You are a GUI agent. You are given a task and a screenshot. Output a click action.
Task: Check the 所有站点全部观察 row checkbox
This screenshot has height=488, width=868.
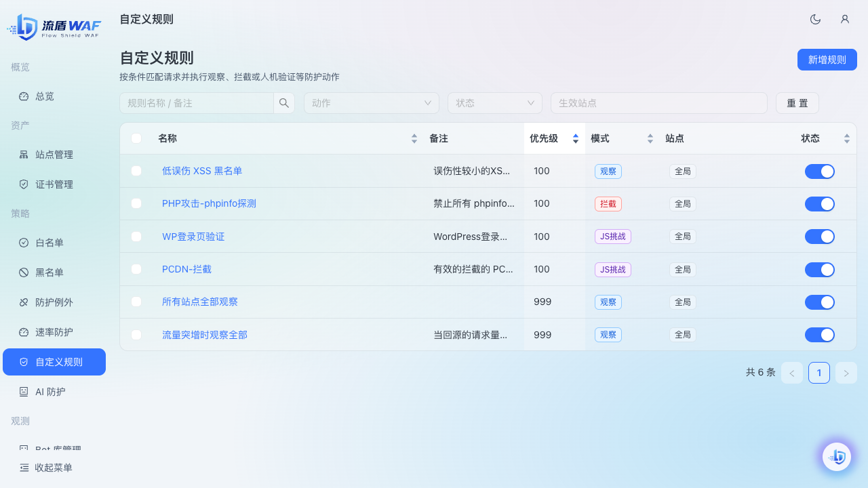coord(136,302)
